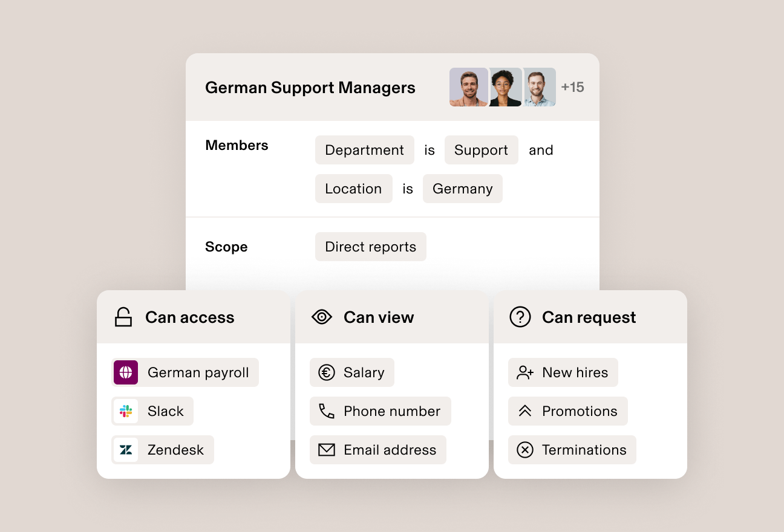Switch to the Can request card

[590, 317]
